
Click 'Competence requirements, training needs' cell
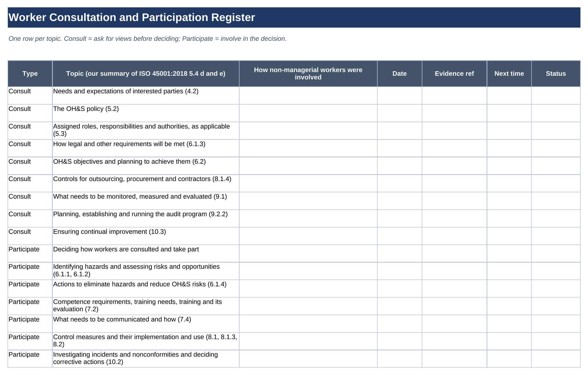click(146, 306)
